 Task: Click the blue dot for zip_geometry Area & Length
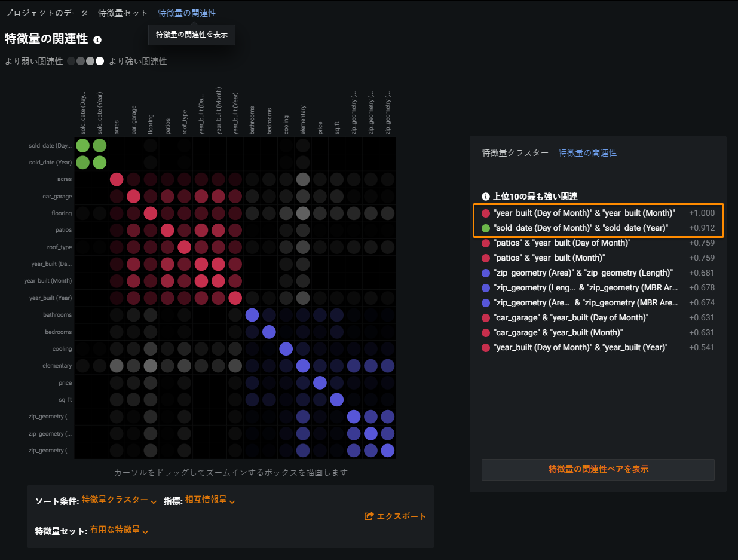click(x=486, y=273)
